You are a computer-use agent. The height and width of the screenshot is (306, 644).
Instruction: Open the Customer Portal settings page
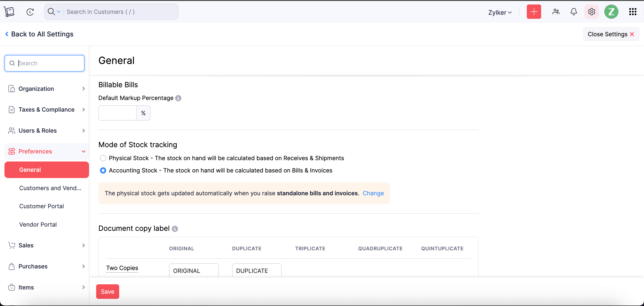42,206
